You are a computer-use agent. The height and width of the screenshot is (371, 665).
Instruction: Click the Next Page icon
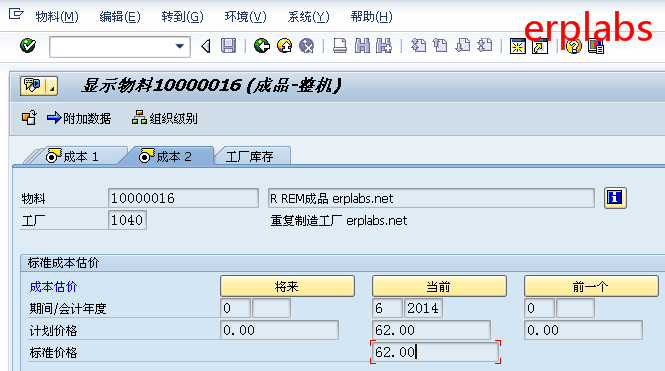(462, 46)
